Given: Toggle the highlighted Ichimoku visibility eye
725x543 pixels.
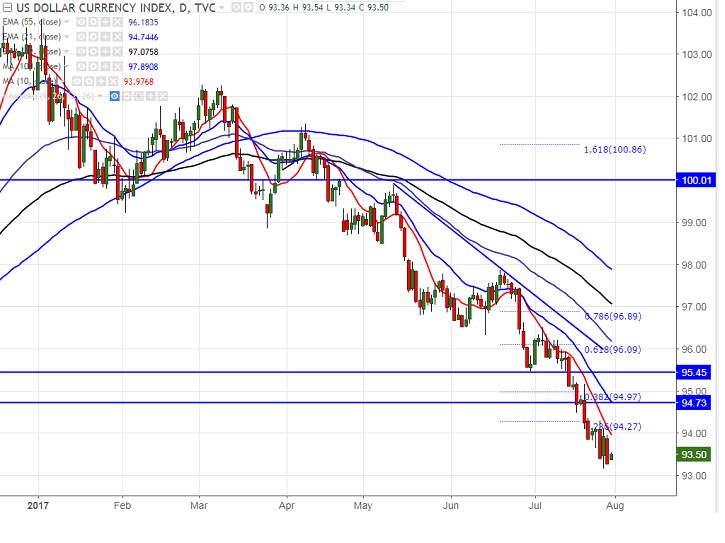Looking at the screenshot, I should 115,96.
